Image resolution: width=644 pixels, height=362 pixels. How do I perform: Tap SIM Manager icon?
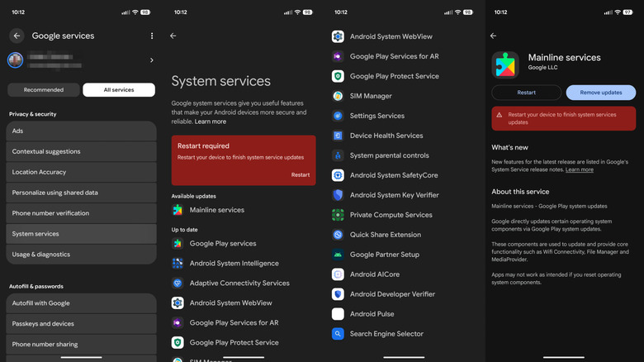coord(338,96)
